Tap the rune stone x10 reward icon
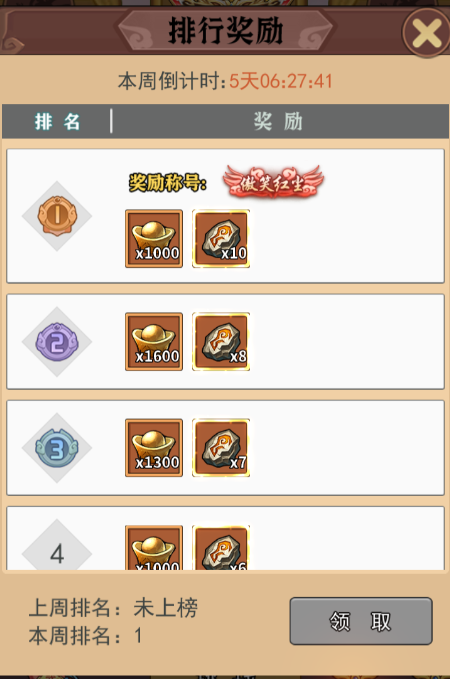This screenshot has width=450, height=679. (221, 239)
